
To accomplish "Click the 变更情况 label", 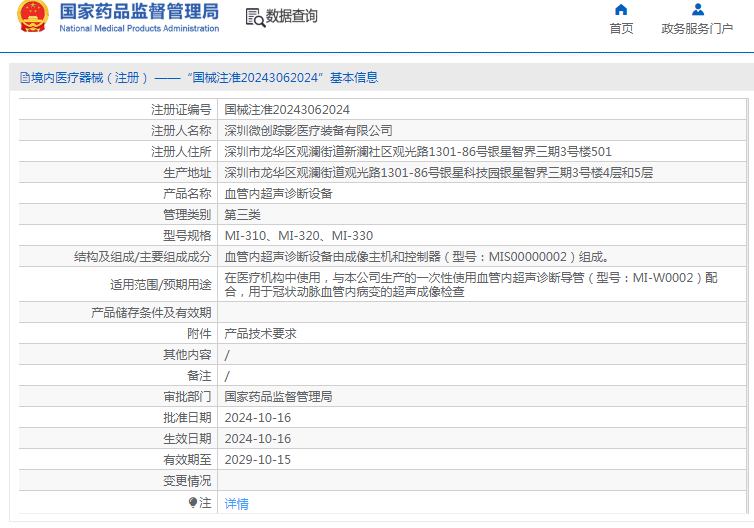I will (187, 481).
